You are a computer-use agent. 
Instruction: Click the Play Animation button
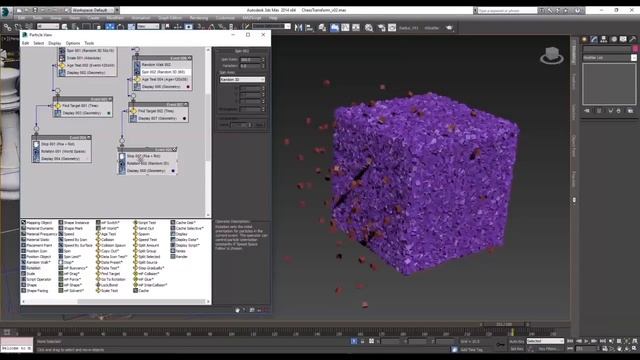[586, 341]
